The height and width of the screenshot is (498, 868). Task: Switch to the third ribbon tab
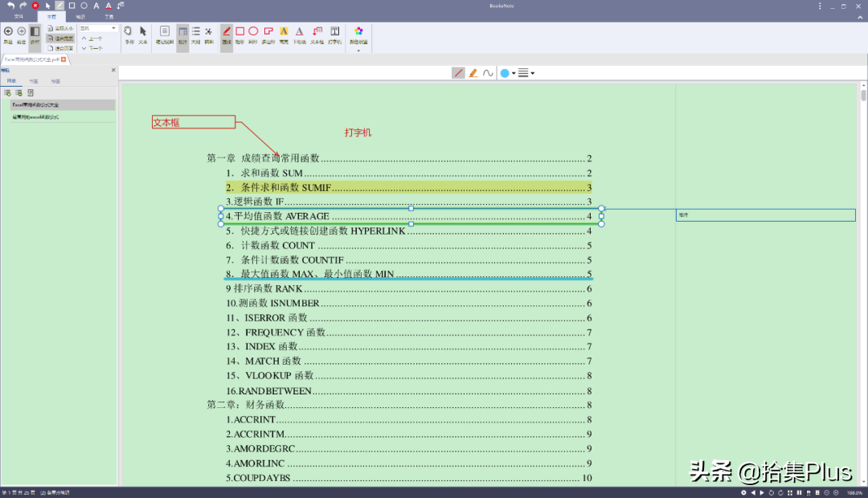80,17
